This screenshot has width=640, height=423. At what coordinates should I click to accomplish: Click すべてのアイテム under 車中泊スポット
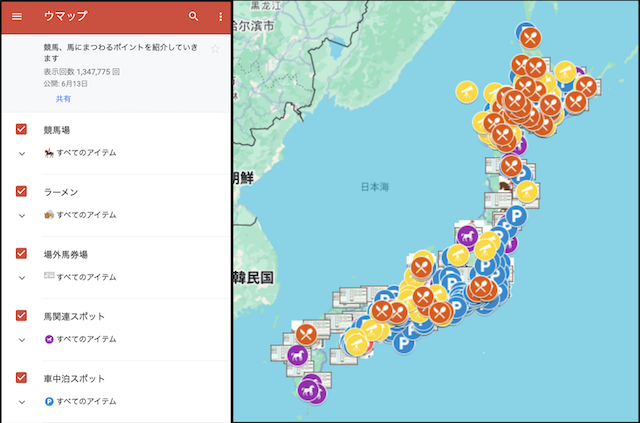[86, 401]
